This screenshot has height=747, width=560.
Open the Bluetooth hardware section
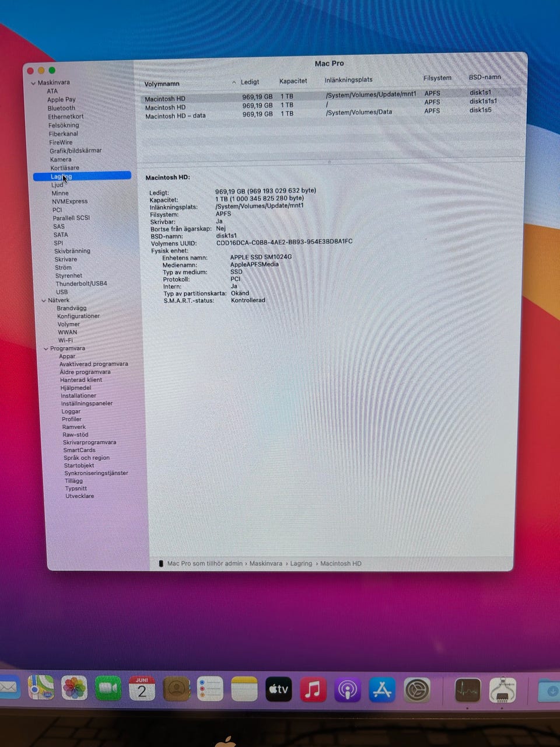point(61,109)
